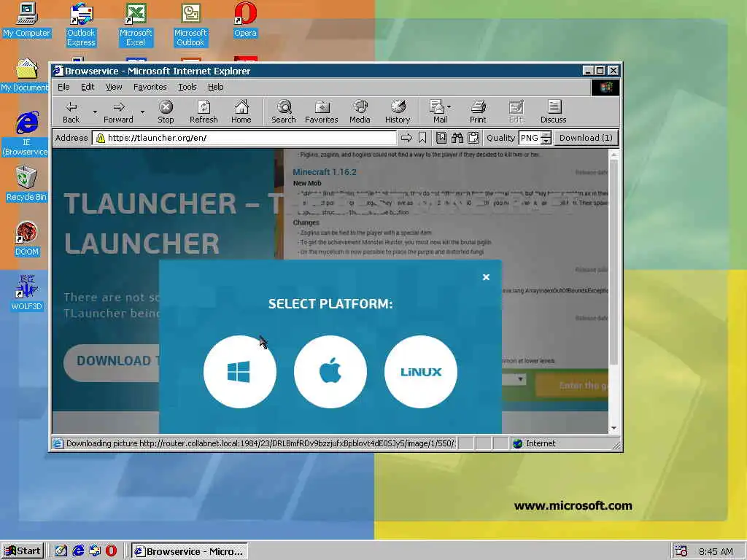
Task: Open the Favorites toolbar button
Action: pos(322,112)
